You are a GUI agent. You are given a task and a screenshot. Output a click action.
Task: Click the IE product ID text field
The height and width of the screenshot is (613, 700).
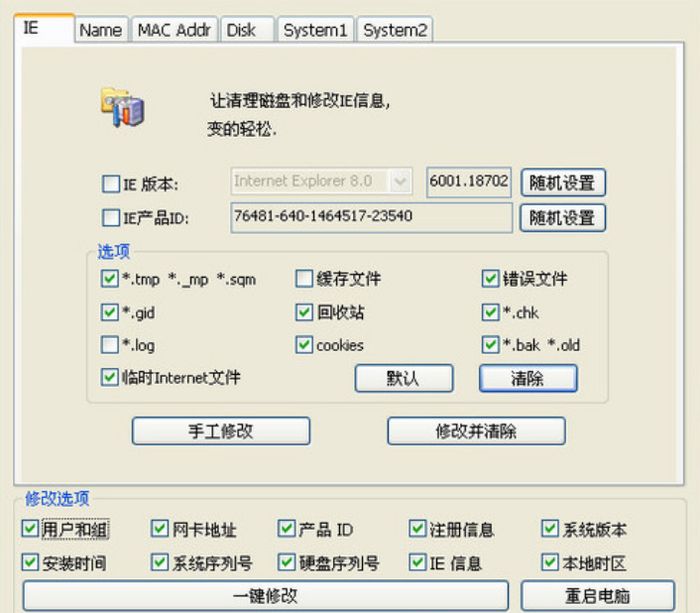coord(371,216)
